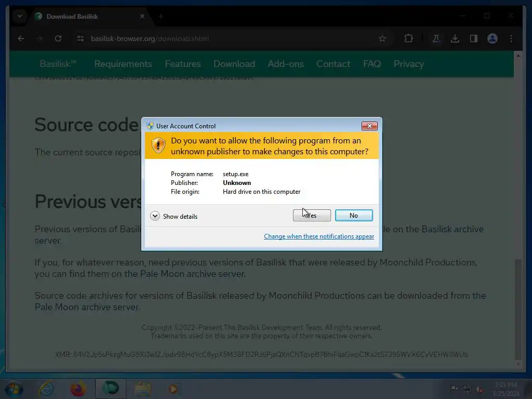Open Basilisk home in the site nav
Image resolution: width=532 pixels, height=399 pixels.
point(58,64)
